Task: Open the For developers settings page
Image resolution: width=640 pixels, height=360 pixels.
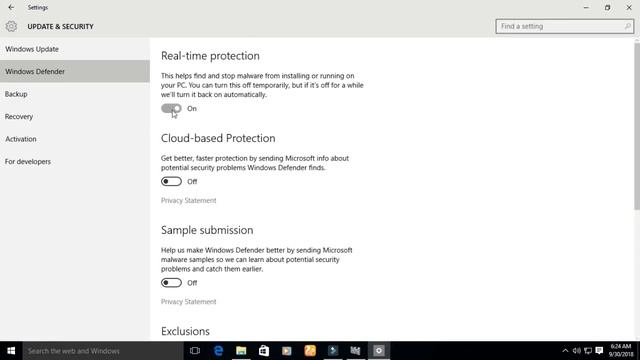Action: point(75,161)
